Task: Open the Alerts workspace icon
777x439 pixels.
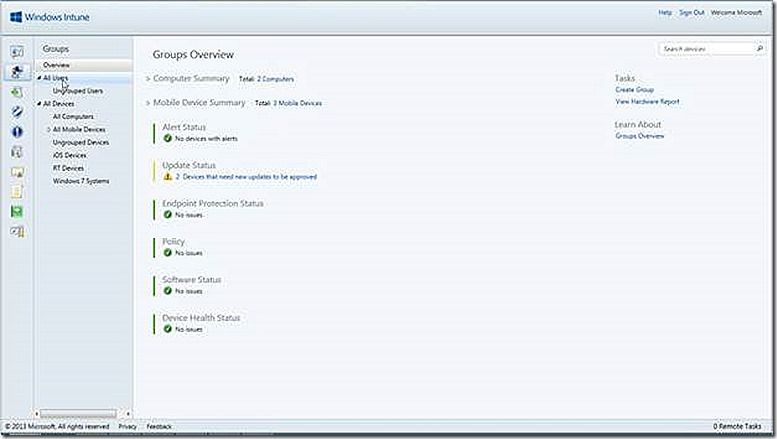Action: coord(17,132)
